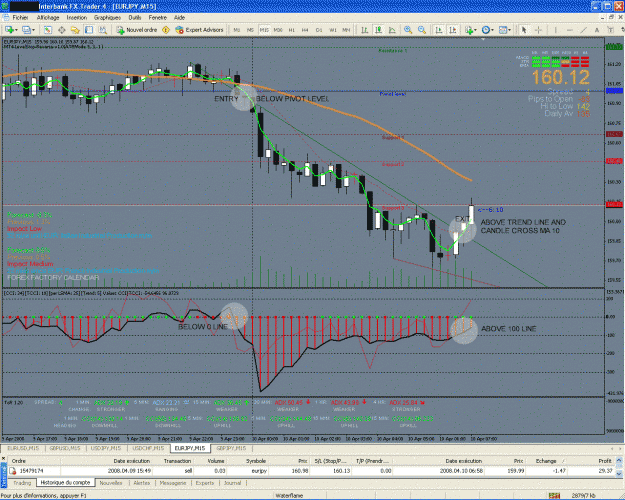Switch chart to MN timeframe
Image resolution: width=625 pixels, height=500 pixels.
tap(346, 30)
